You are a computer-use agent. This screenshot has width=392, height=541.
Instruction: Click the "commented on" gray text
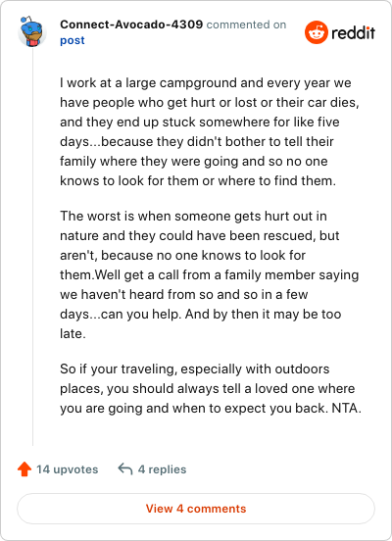(x=246, y=25)
